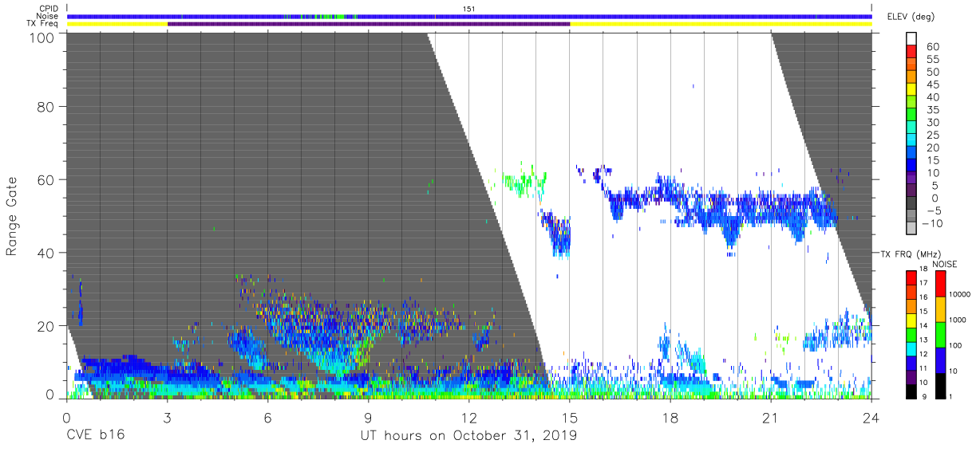Click the Range Gate axis title
This screenshot has height=452, width=980.
point(12,216)
